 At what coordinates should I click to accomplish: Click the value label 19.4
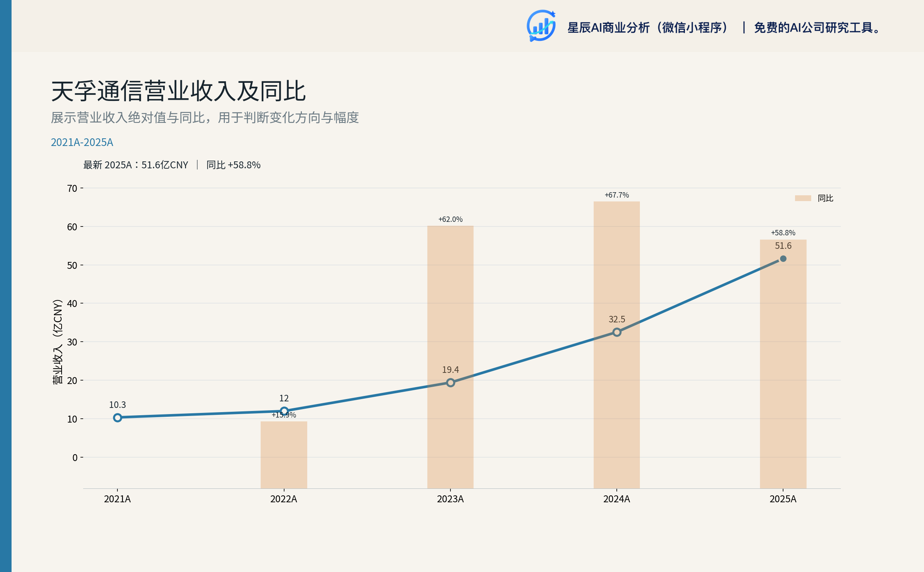450,370
